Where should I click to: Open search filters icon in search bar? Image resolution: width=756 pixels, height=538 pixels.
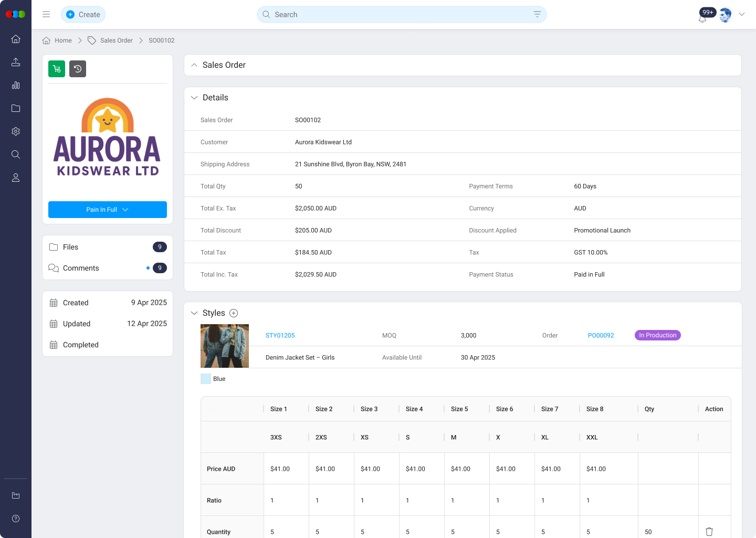[537, 14]
